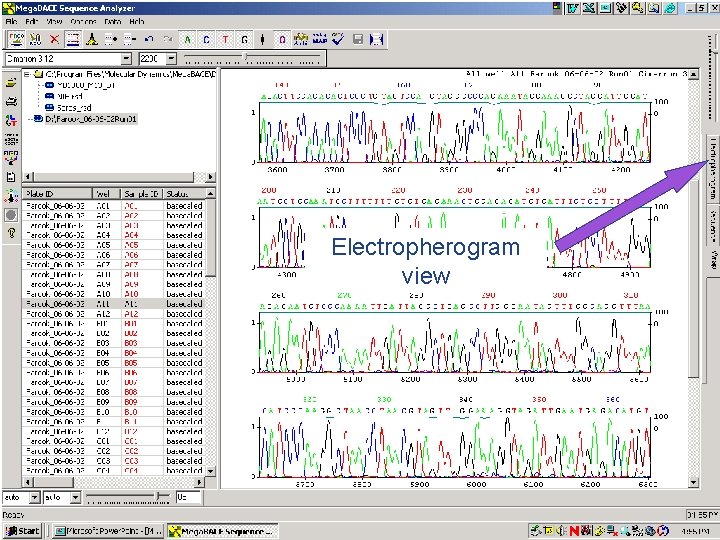Click the floppy disk save icon
This screenshot has width=720, height=540.
pyautogui.click(x=358, y=39)
